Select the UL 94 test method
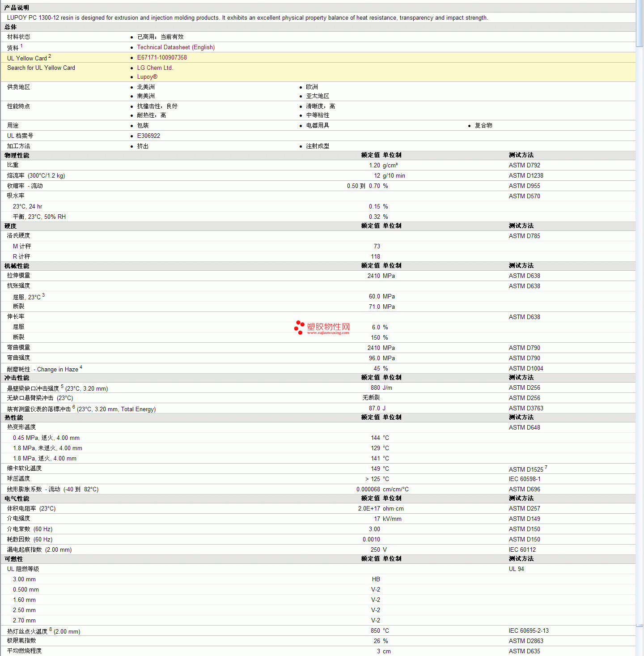This screenshot has height=656, width=644. click(x=516, y=569)
